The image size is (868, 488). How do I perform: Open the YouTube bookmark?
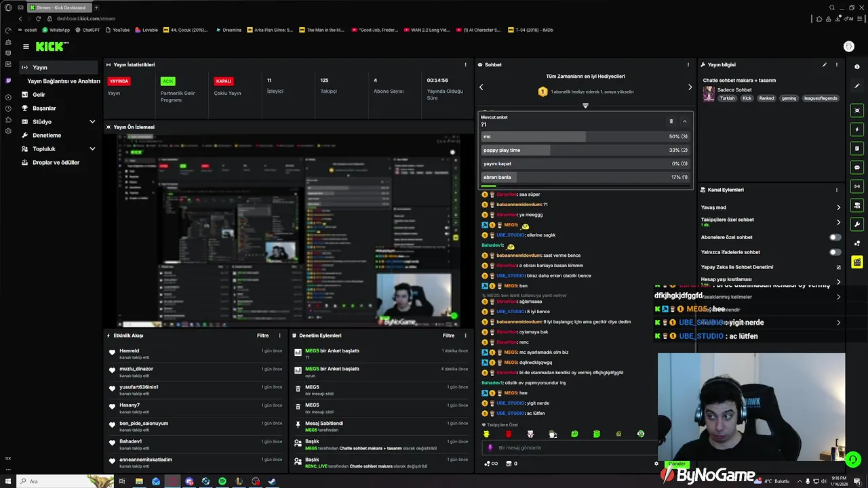(x=117, y=30)
